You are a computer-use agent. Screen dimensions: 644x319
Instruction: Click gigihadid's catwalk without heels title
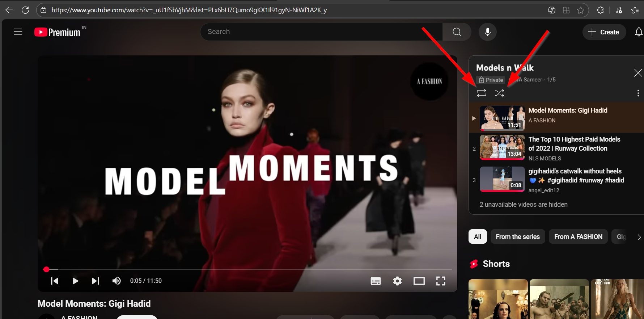[x=576, y=176]
